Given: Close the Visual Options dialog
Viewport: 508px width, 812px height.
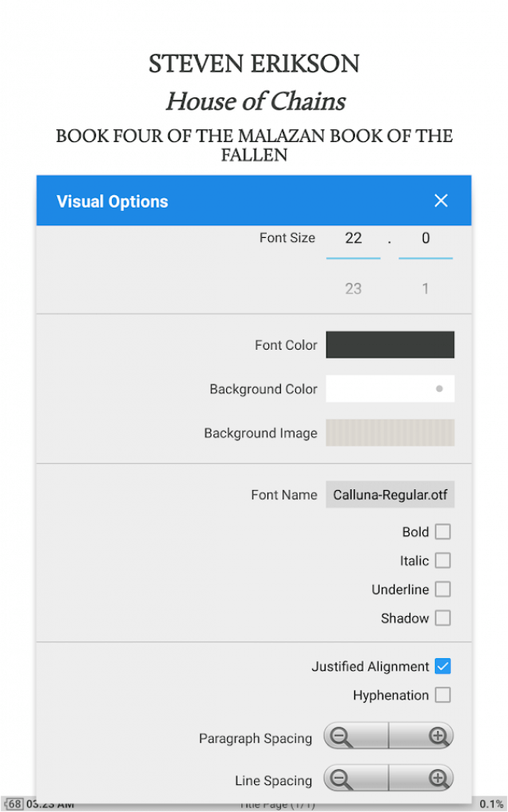Looking at the screenshot, I should (x=441, y=201).
